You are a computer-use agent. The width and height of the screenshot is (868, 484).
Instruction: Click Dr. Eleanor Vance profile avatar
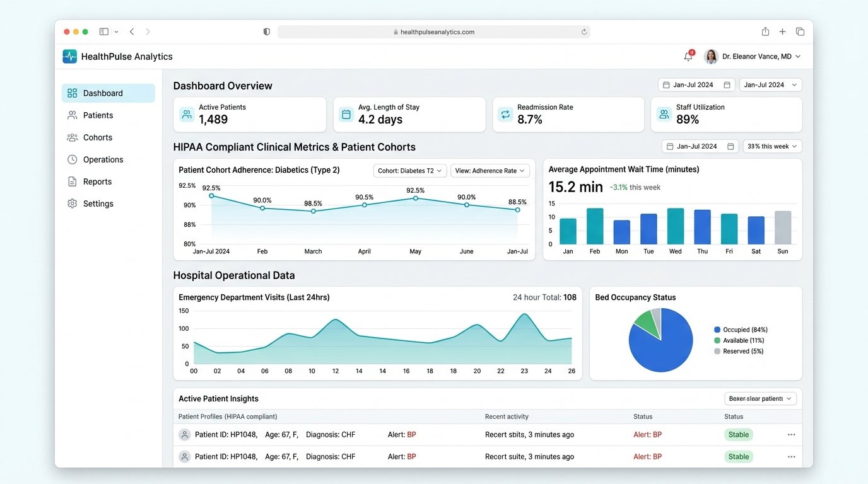tap(711, 57)
